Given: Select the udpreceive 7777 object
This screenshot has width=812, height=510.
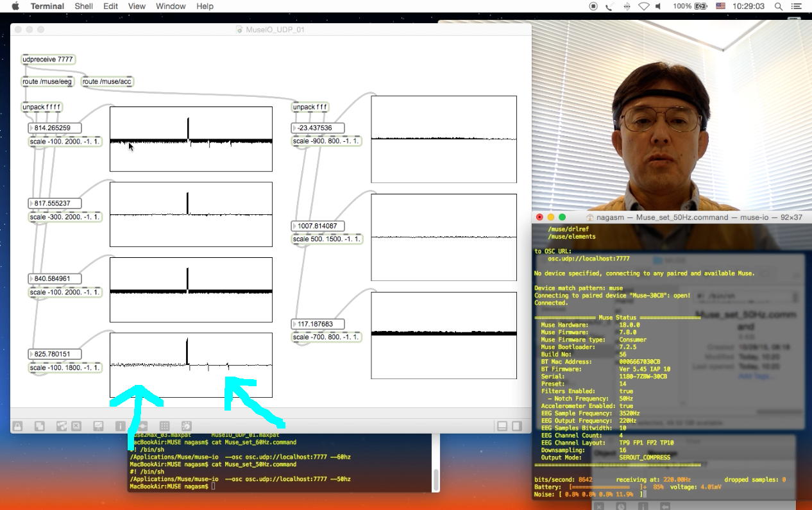Looking at the screenshot, I should point(48,59).
